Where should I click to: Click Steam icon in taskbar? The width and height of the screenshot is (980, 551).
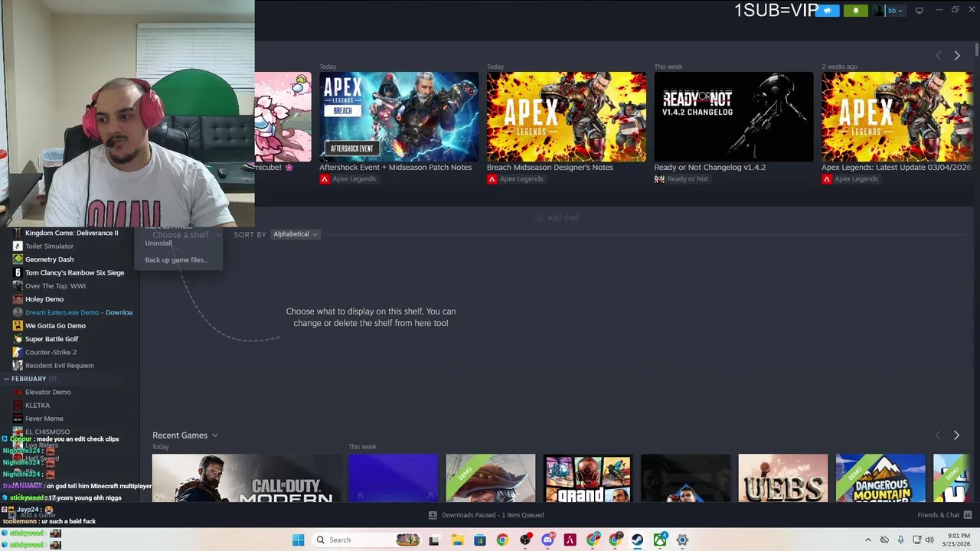pyautogui.click(x=637, y=540)
